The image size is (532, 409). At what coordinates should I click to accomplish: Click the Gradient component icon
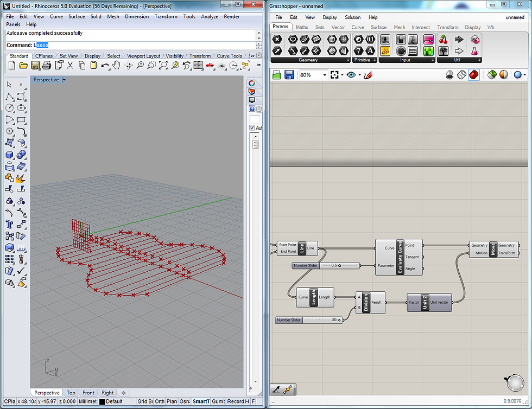tap(428, 40)
